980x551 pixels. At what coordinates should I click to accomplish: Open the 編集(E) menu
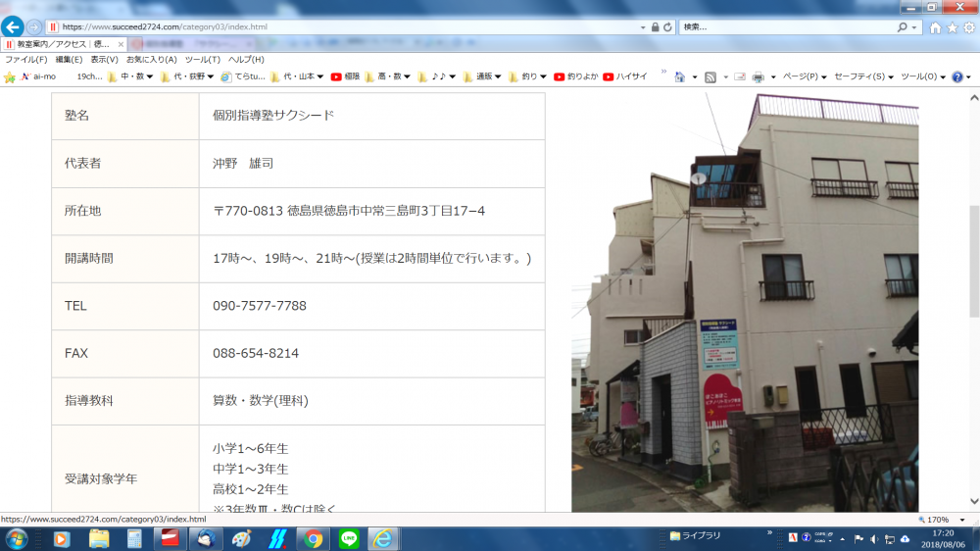point(69,60)
